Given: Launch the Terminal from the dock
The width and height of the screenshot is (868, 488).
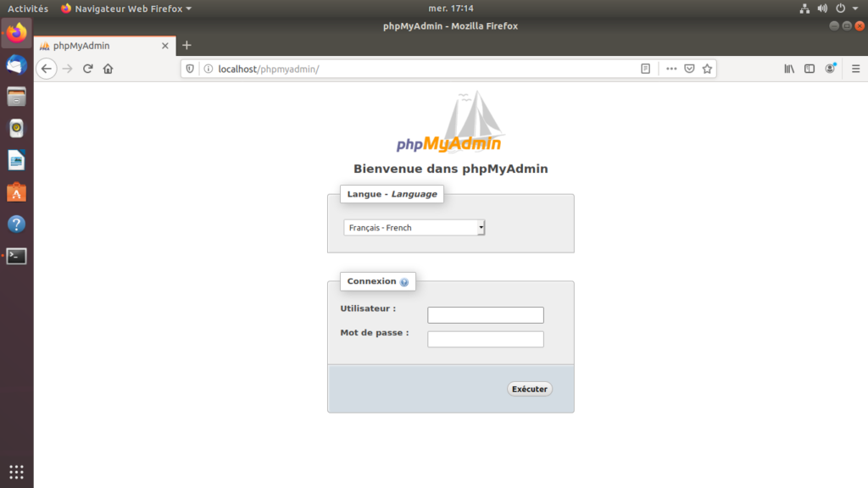Looking at the screenshot, I should click(16, 255).
